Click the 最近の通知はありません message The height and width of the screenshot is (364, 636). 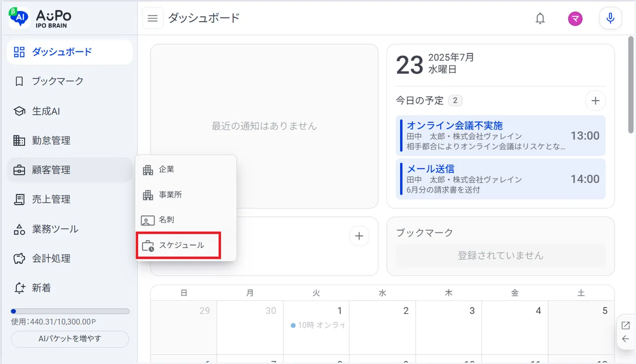click(x=264, y=126)
